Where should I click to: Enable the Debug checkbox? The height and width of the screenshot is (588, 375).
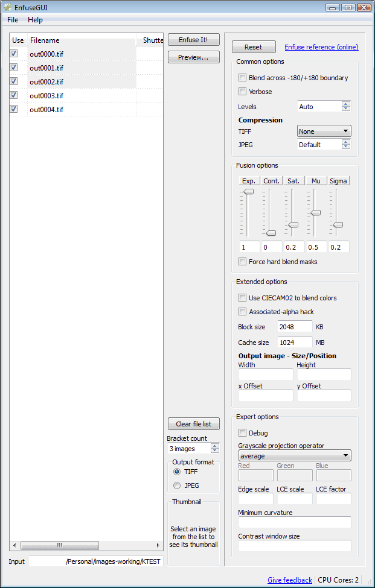coord(243,433)
